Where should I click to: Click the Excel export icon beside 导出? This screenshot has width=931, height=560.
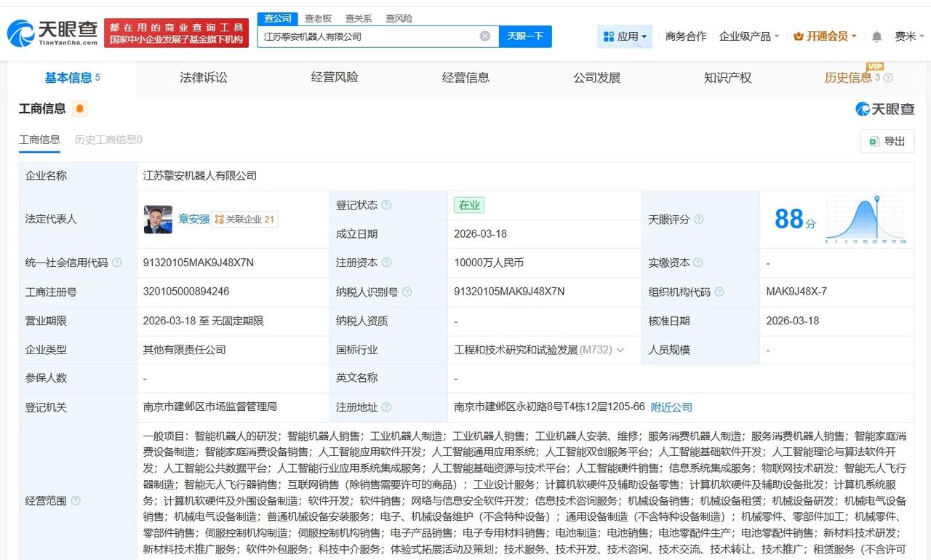coord(874,143)
